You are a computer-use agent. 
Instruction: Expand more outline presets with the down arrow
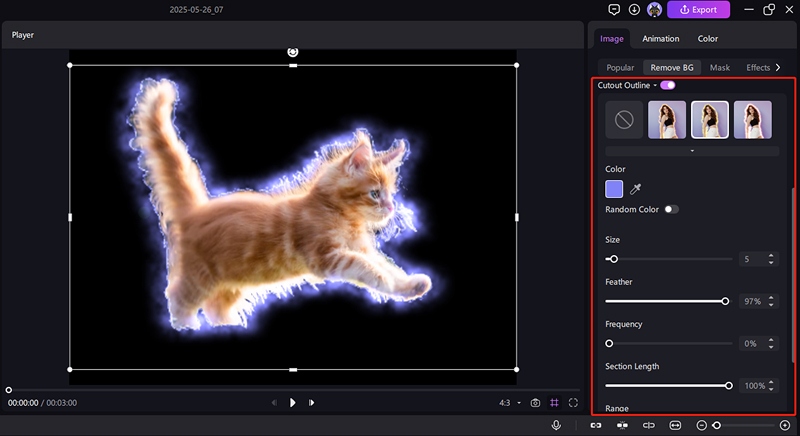(x=692, y=151)
